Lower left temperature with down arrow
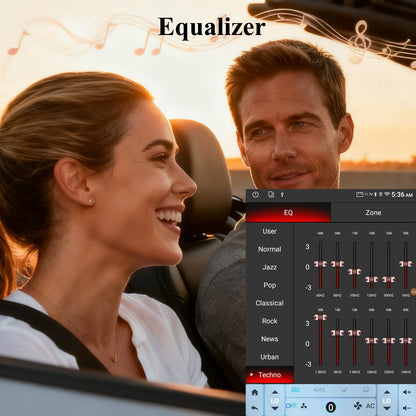Image resolution: width=416 pixels, height=416 pixels. pyautogui.click(x=275, y=408)
